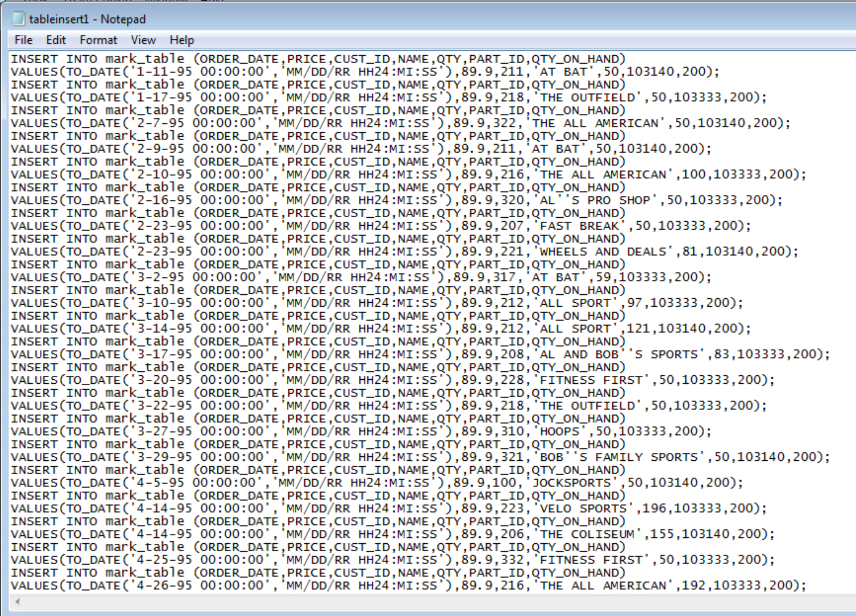Open the Format menu
The height and width of the screenshot is (616, 856).
(98, 40)
